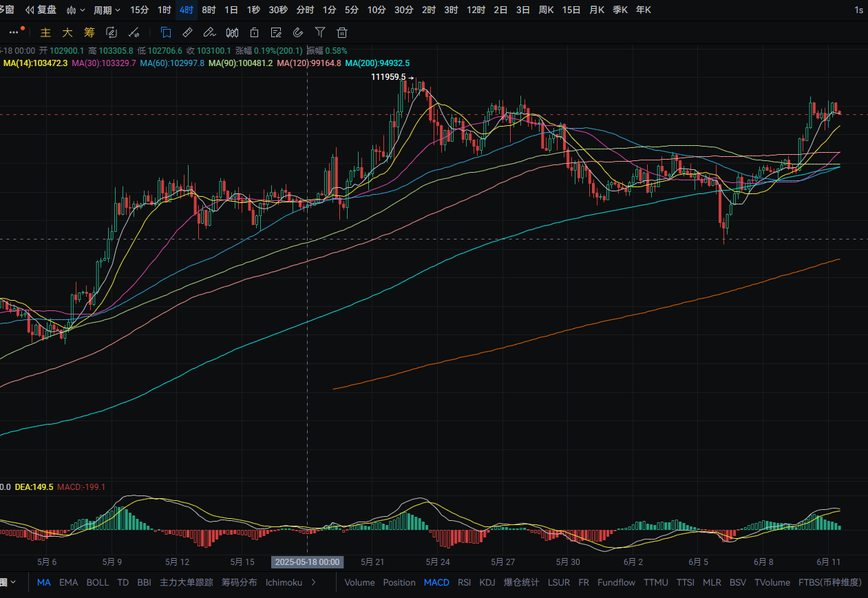Toggle the 主 main force indicator

click(x=46, y=32)
